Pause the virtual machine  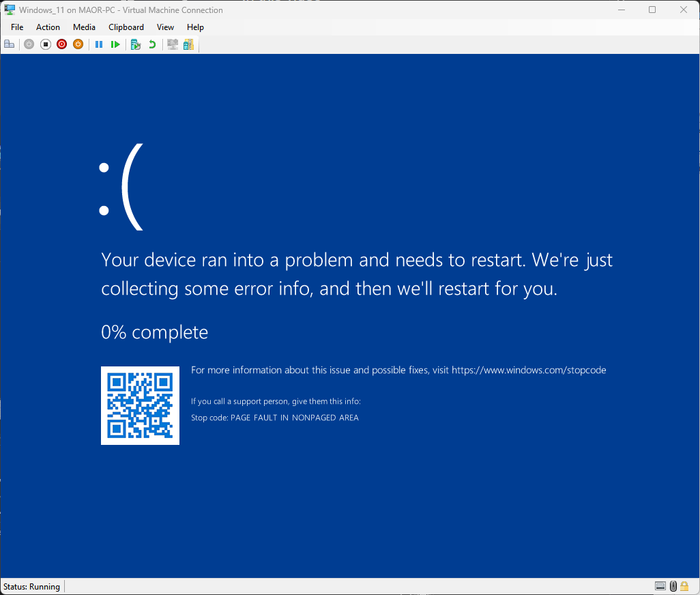click(x=99, y=44)
